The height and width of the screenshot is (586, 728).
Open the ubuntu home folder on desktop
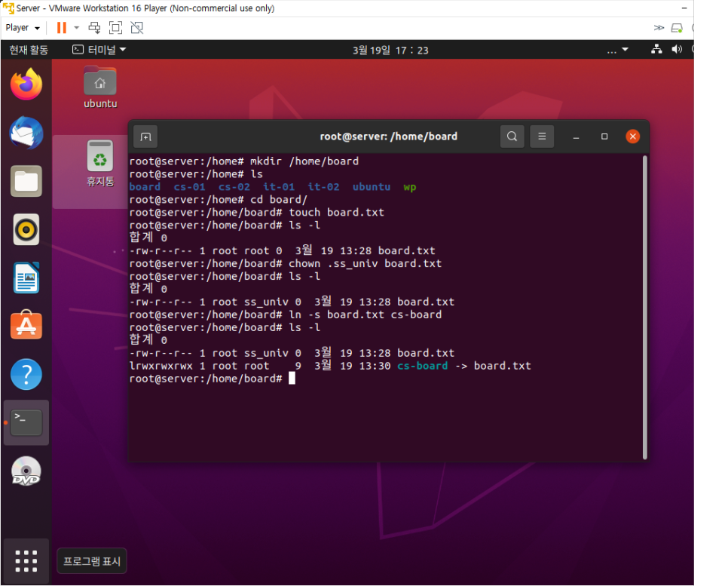point(100,87)
